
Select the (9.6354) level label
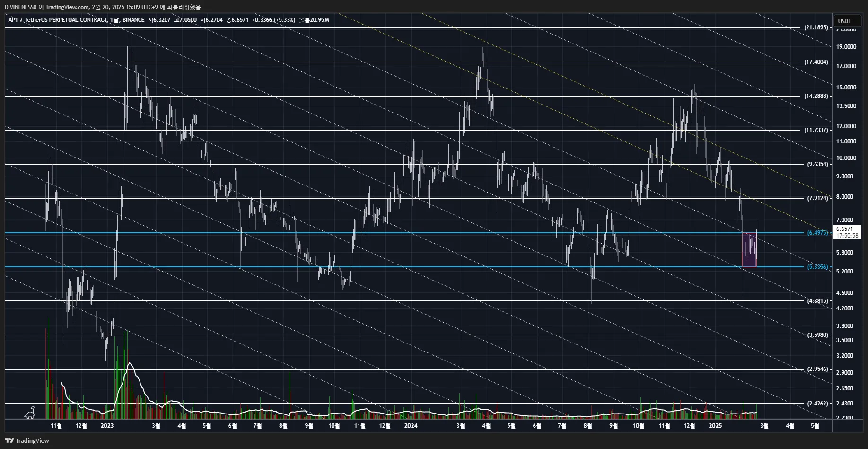point(818,164)
